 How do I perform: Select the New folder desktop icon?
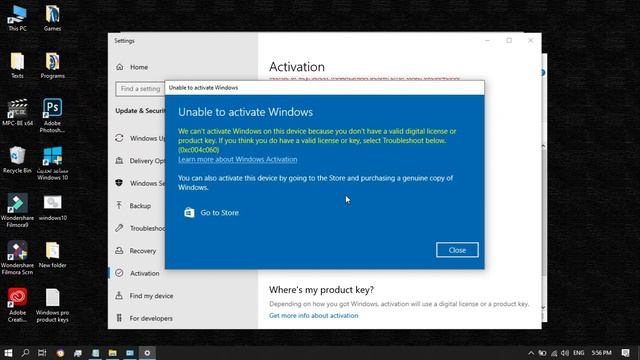click(x=52, y=255)
